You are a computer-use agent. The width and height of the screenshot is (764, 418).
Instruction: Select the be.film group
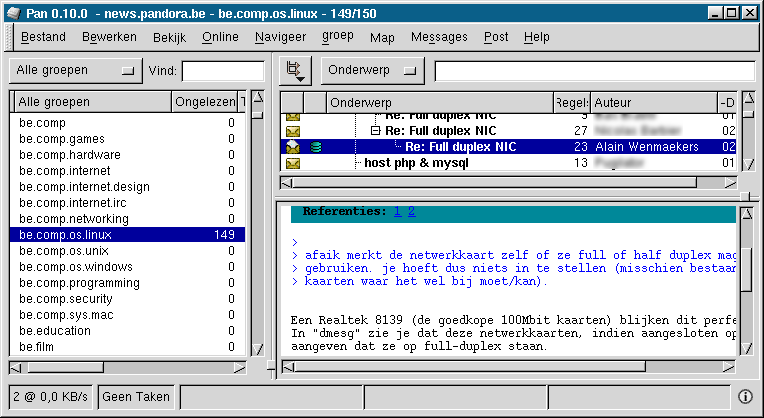(127, 347)
